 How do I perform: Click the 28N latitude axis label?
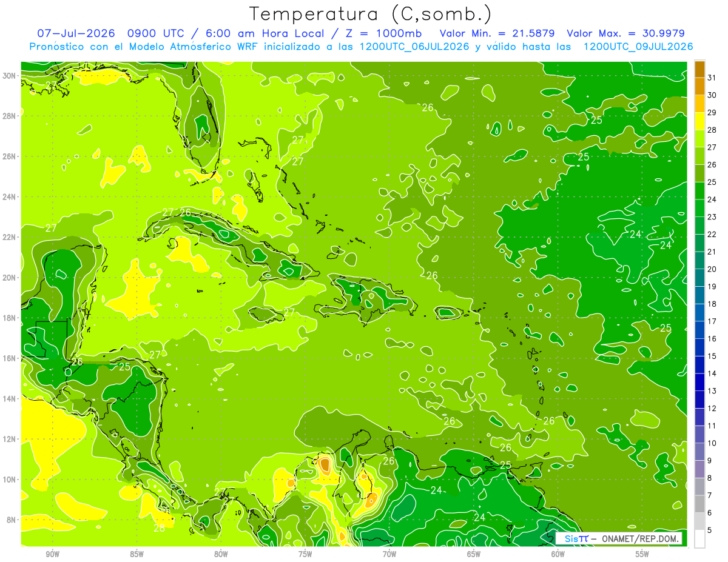click(x=10, y=116)
